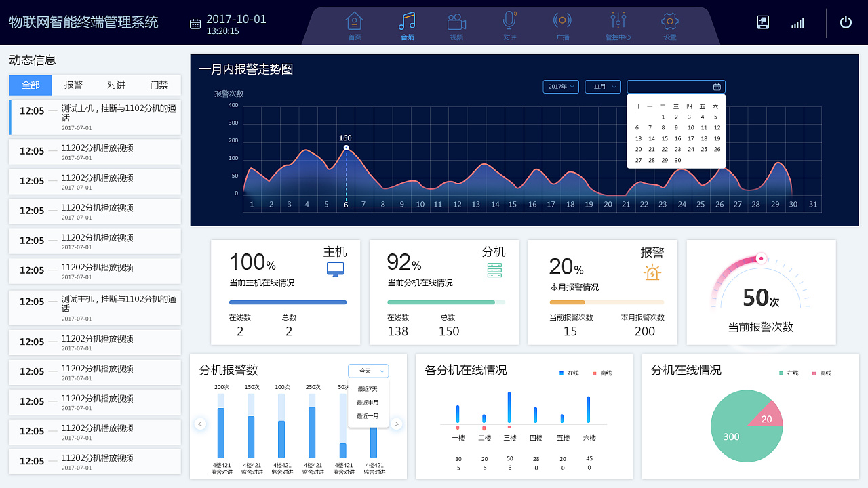Open the 管控中心 control center icon
This screenshot has height=488, width=868.
(x=617, y=21)
